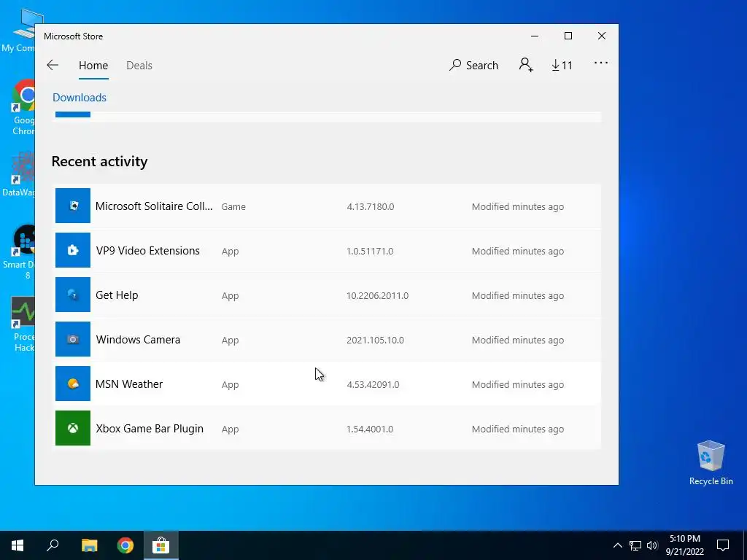This screenshot has height=560, width=747.
Task: Open Search in Microsoft Store
Action: tap(473, 65)
